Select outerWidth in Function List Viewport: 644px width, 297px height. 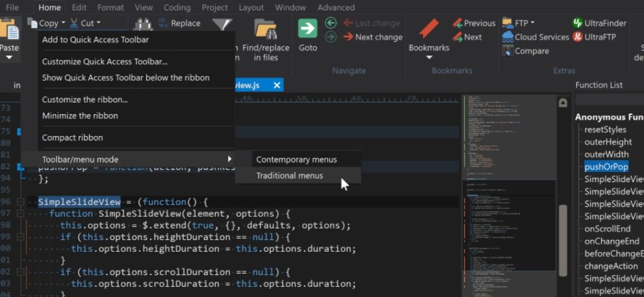tap(607, 154)
